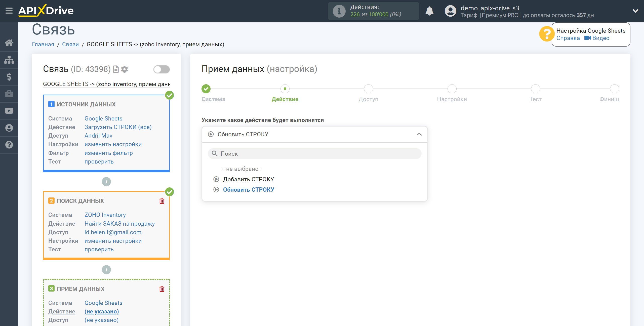The width and height of the screenshot is (644, 326).
Task: Open YouTube video icon in sidebar
Action: coord(9,111)
